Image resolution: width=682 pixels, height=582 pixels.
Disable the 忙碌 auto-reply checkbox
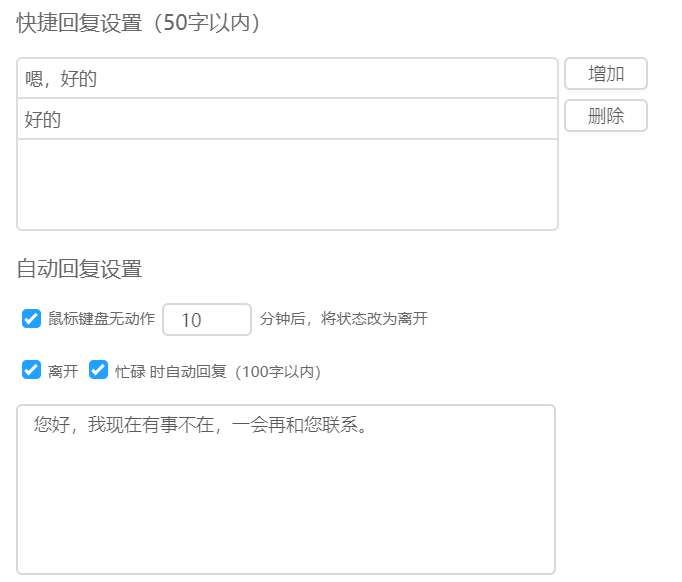coord(98,370)
